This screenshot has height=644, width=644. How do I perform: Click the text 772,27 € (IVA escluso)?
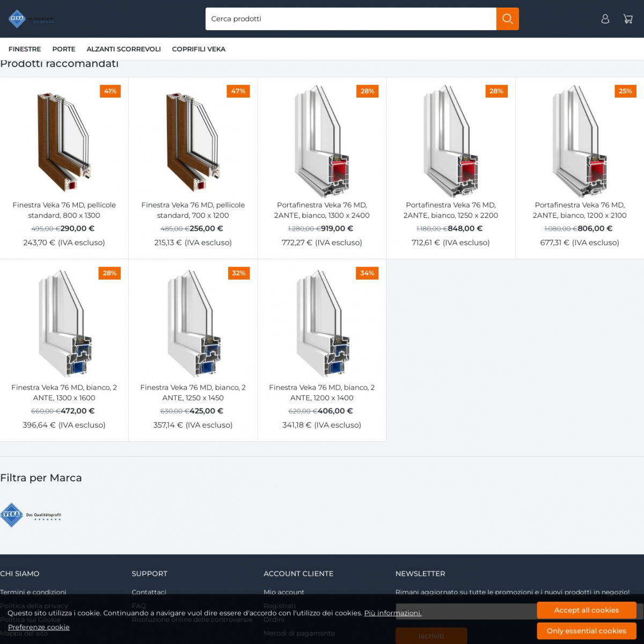click(322, 243)
